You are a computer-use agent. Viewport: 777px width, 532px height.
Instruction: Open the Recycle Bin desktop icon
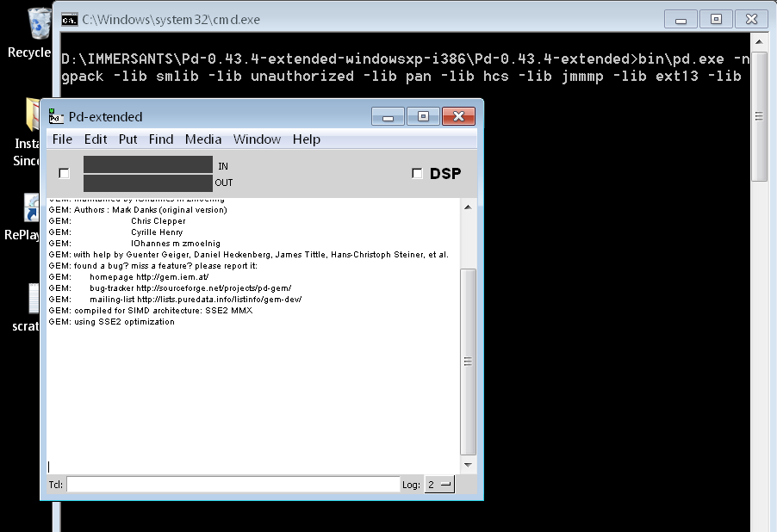pyautogui.click(x=38, y=23)
